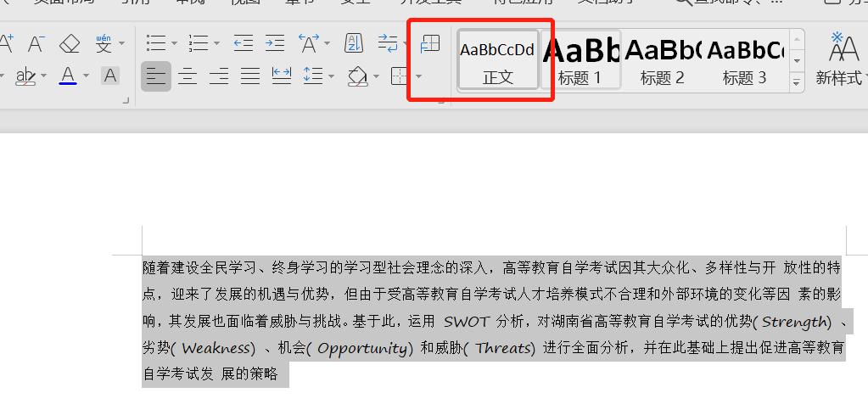868x410 pixels.
Task: Click the last line 自学考试发 展的策略
Action: [210, 374]
